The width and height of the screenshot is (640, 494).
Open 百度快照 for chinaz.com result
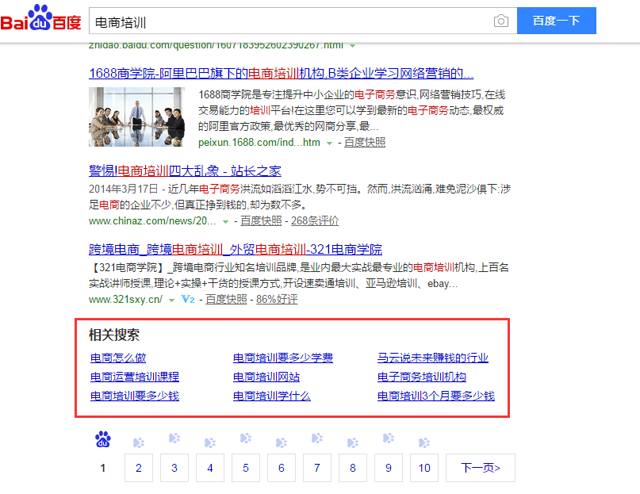click(261, 220)
